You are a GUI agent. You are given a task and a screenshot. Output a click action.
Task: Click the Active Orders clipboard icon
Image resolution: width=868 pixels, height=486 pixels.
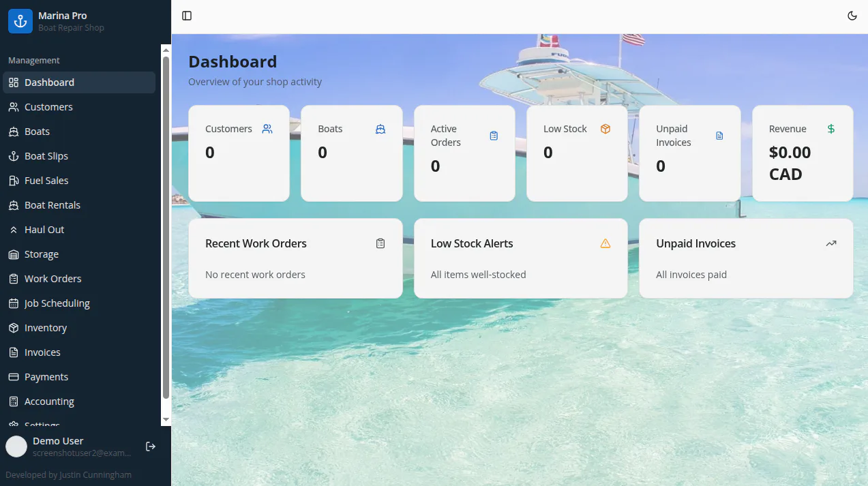494,136
